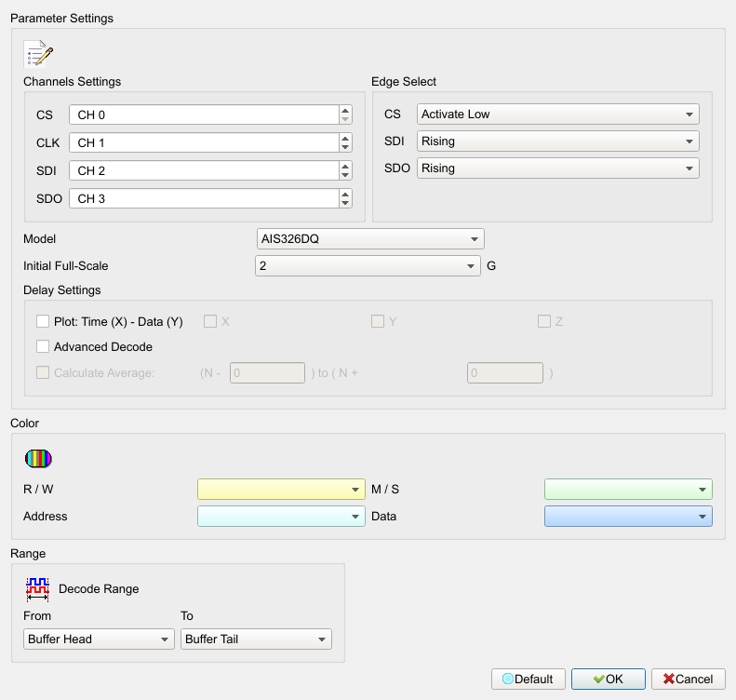Confirm settings with the OK button
The width and height of the screenshot is (736, 700).
point(609,679)
